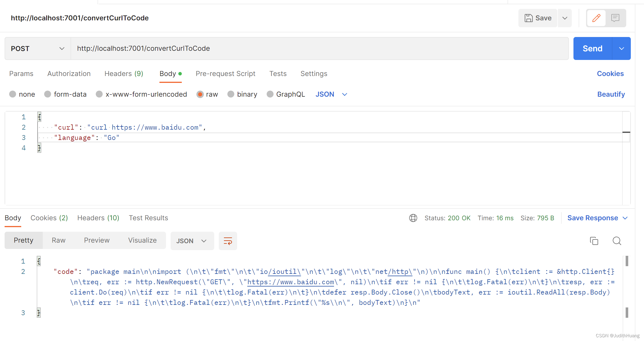Expand the Send options arrow

(621, 48)
